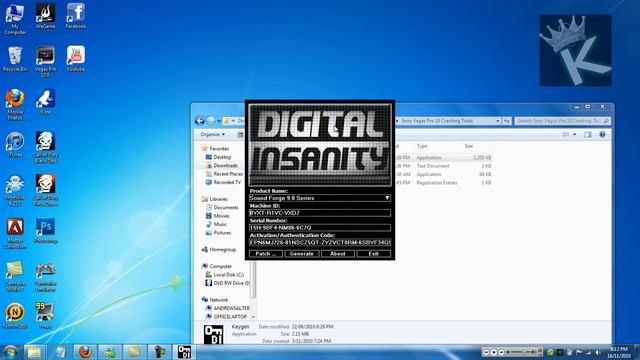The height and width of the screenshot is (360, 640).
Task: Sort files by the Type column
Action: (x=422, y=146)
